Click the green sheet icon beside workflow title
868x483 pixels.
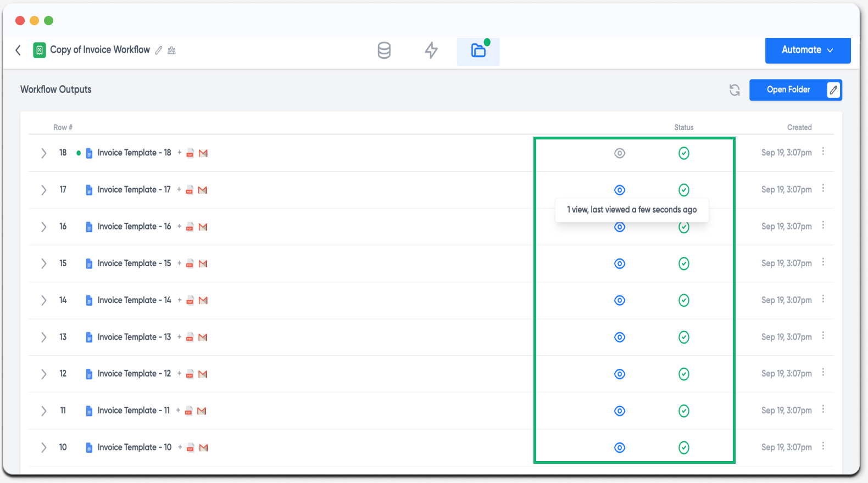coord(40,50)
